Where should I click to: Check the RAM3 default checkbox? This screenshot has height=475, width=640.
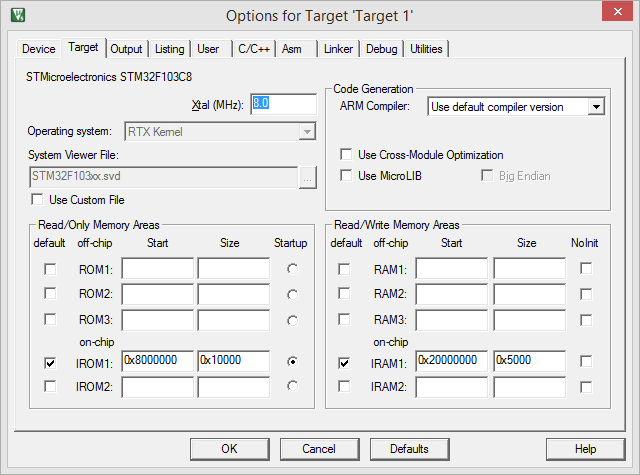(344, 319)
